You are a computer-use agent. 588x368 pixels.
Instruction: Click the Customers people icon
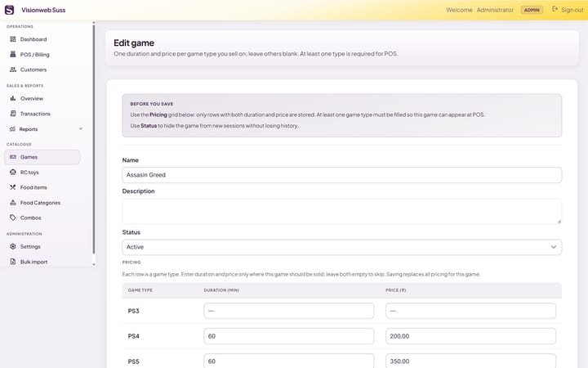pyautogui.click(x=13, y=70)
